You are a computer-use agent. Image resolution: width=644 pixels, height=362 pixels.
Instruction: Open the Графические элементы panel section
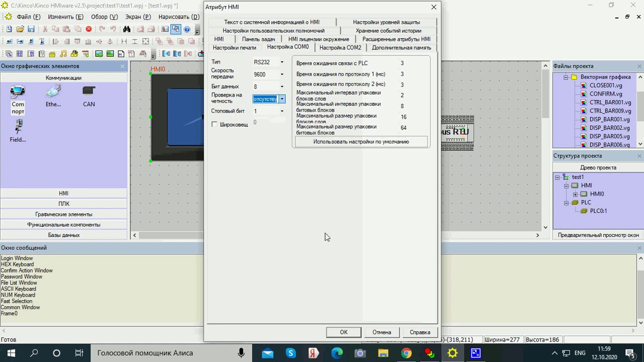coord(64,214)
